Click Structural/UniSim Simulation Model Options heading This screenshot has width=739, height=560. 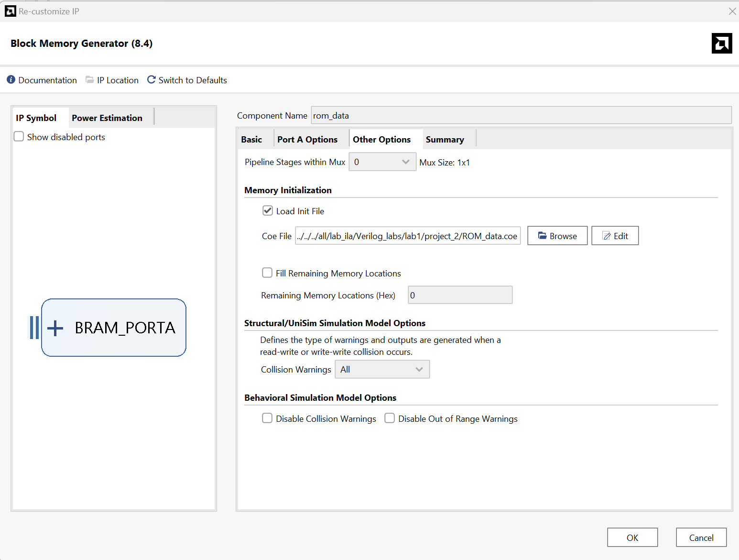(x=335, y=323)
